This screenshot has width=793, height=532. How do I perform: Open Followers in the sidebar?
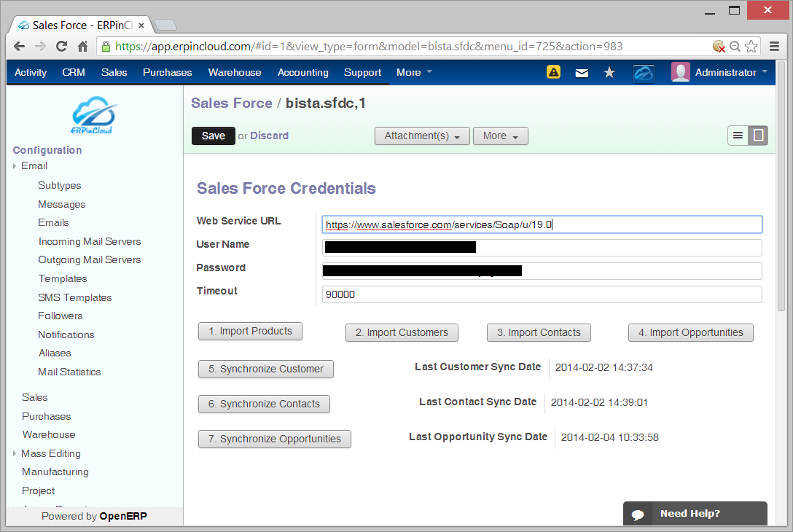coord(60,316)
